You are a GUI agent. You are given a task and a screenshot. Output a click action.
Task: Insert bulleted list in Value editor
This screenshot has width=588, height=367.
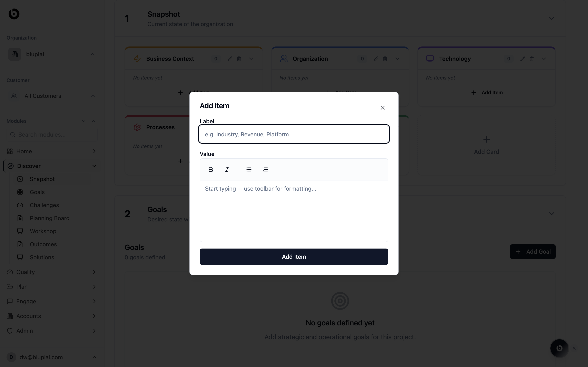pos(248,169)
